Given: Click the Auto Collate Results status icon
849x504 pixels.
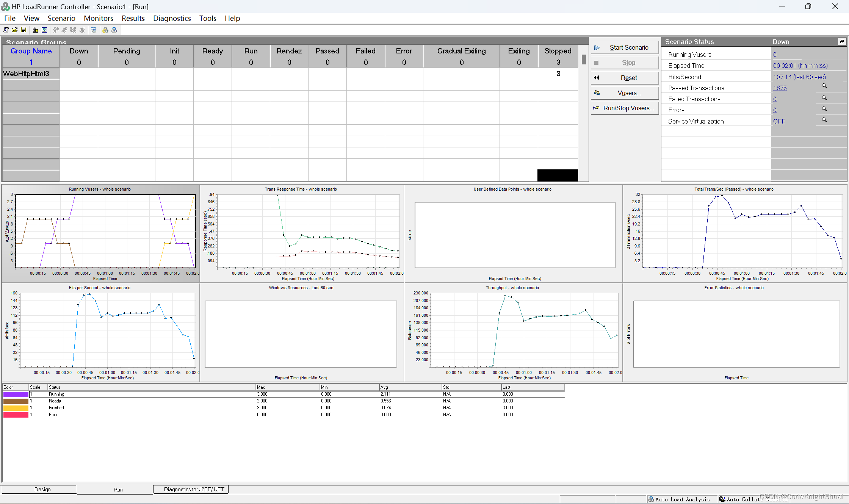Looking at the screenshot, I should (x=722, y=499).
